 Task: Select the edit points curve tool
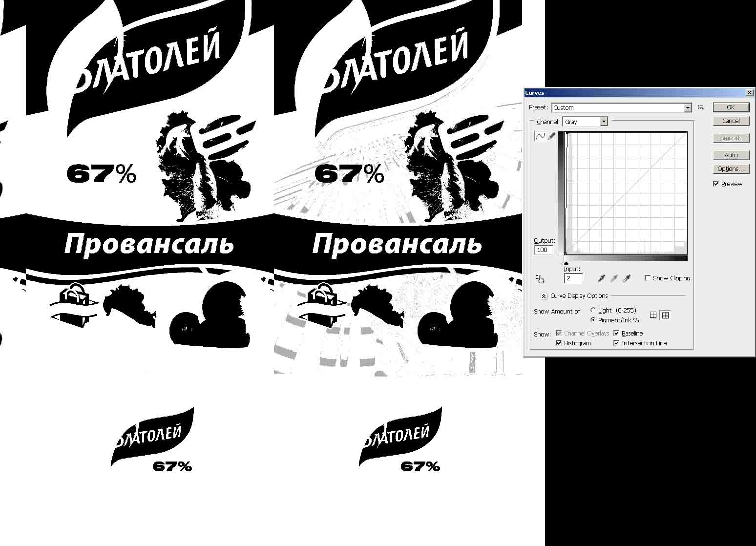[540, 136]
